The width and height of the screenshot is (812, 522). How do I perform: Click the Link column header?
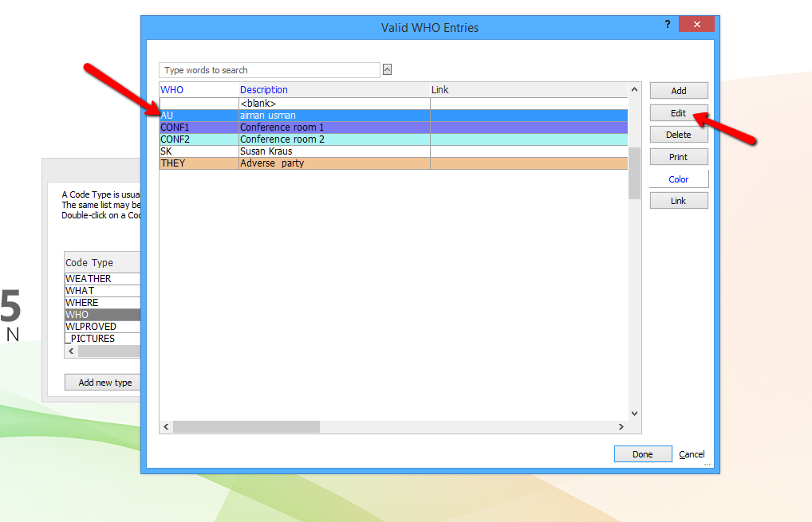coord(440,89)
